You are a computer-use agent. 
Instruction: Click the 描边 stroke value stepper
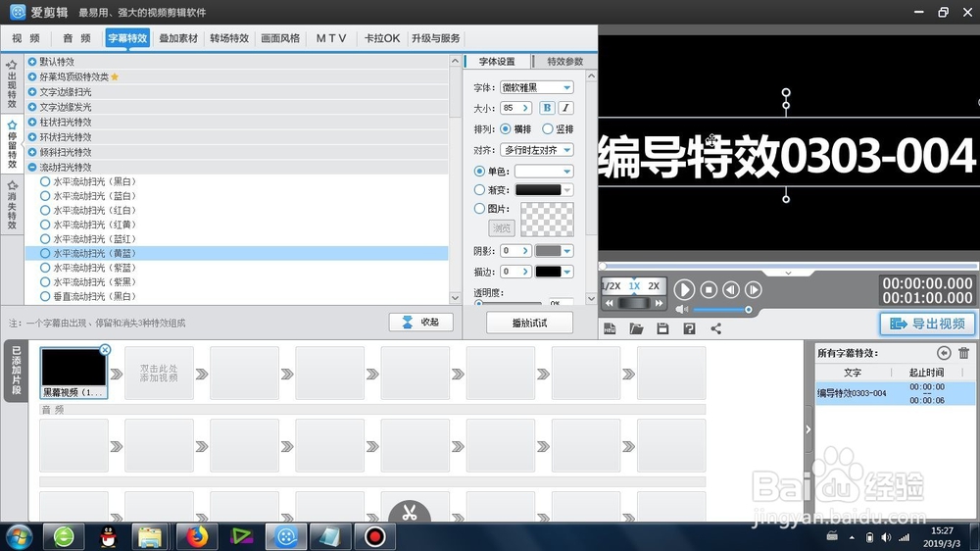[x=525, y=272]
